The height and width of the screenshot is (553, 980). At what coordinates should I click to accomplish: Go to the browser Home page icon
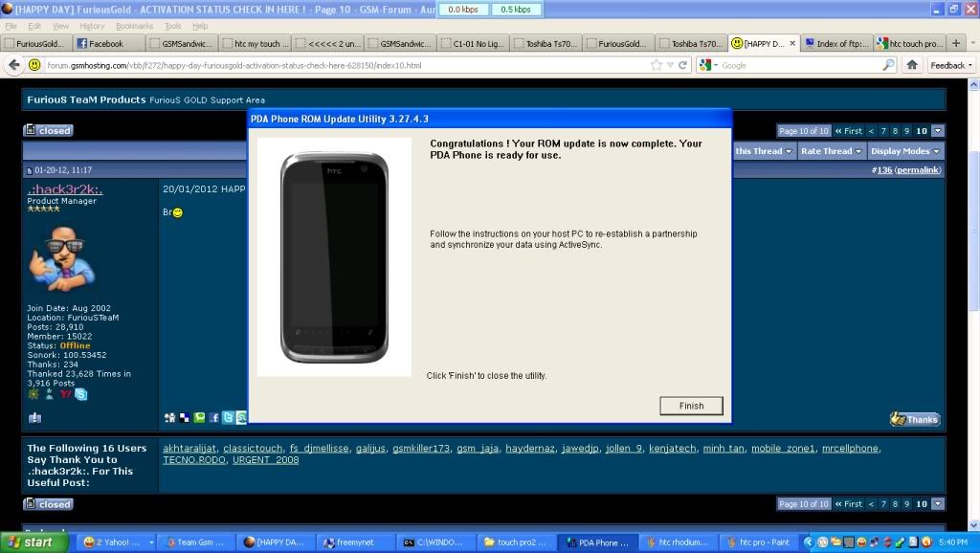(912, 65)
